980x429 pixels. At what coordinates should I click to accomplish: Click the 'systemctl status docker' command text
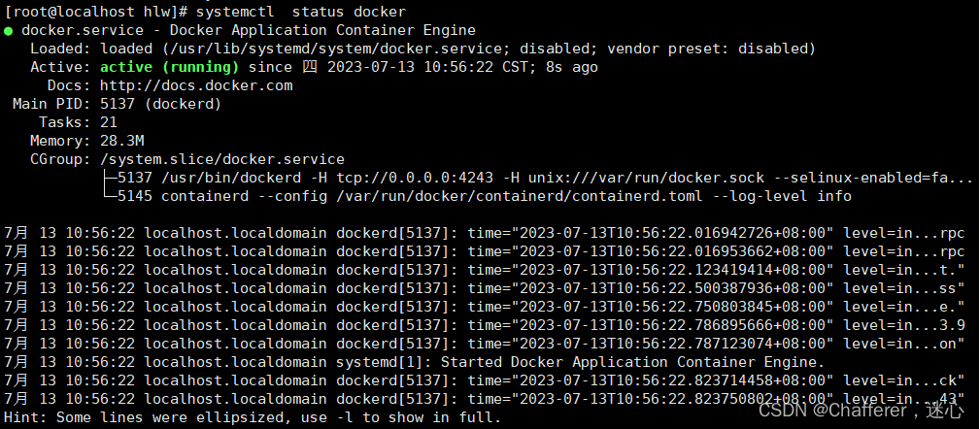pyautogui.click(x=301, y=12)
